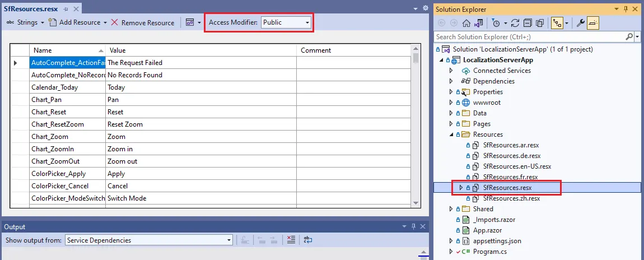This screenshot has width=644, height=260.
Task: Sort resources by the Name column header
Action: coord(67,50)
